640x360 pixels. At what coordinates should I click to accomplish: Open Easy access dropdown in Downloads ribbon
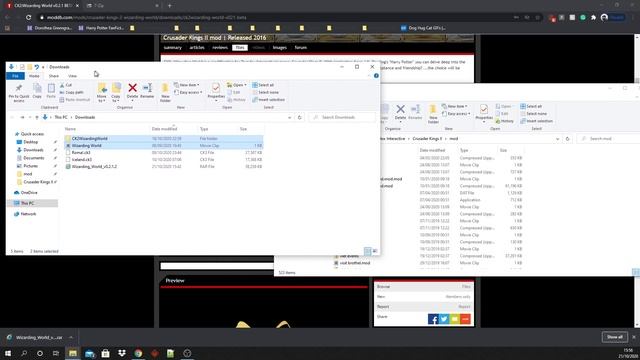(x=188, y=92)
